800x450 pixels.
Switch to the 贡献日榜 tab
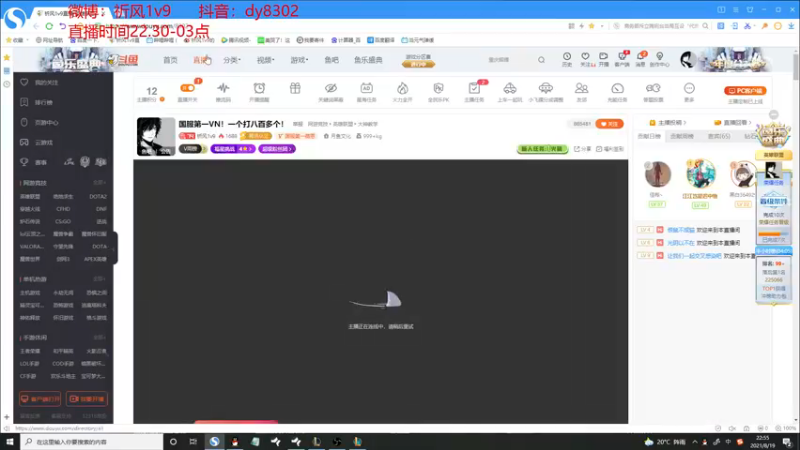coord(649,136)
